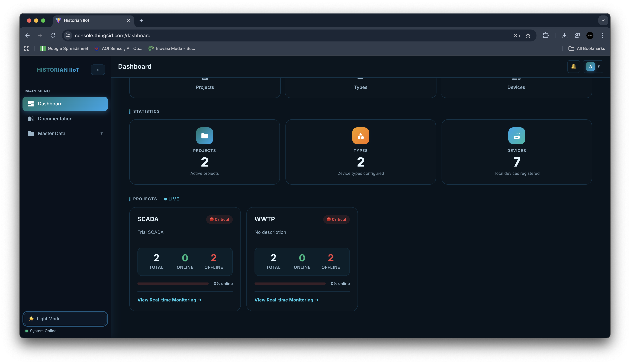This screenshot has width=630, height=364.
Task: Open the browser tab list chevron
Action: point(603,21)
